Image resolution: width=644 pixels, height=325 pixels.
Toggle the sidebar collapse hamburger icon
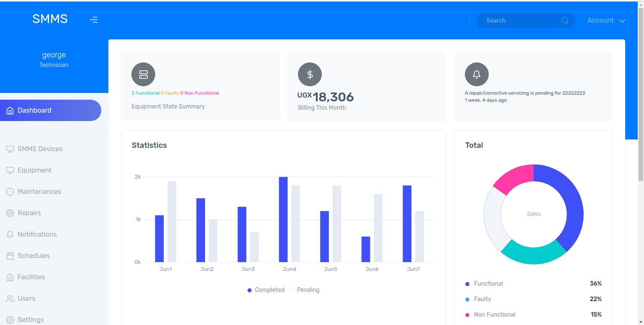94,20
